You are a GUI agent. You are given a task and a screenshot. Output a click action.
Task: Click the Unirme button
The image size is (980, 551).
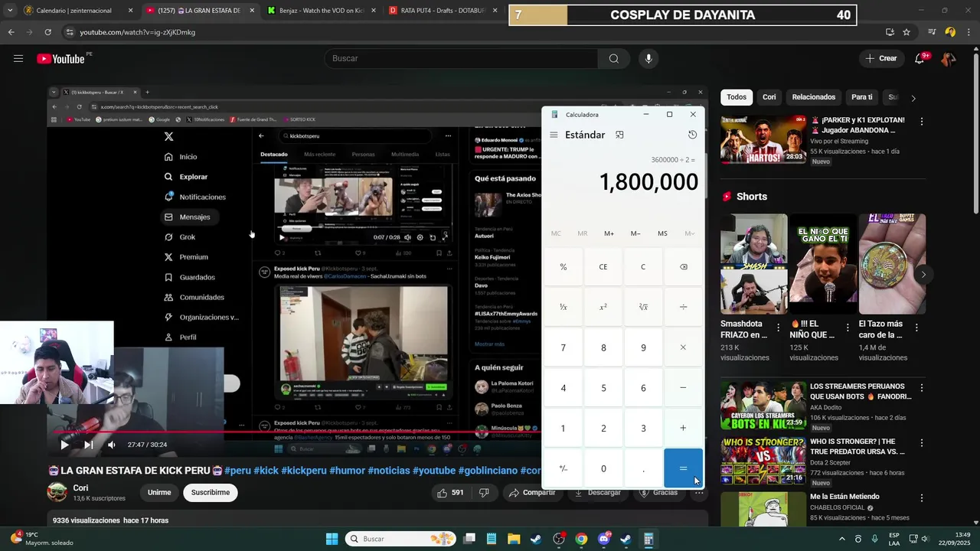[x=159, y=493]
